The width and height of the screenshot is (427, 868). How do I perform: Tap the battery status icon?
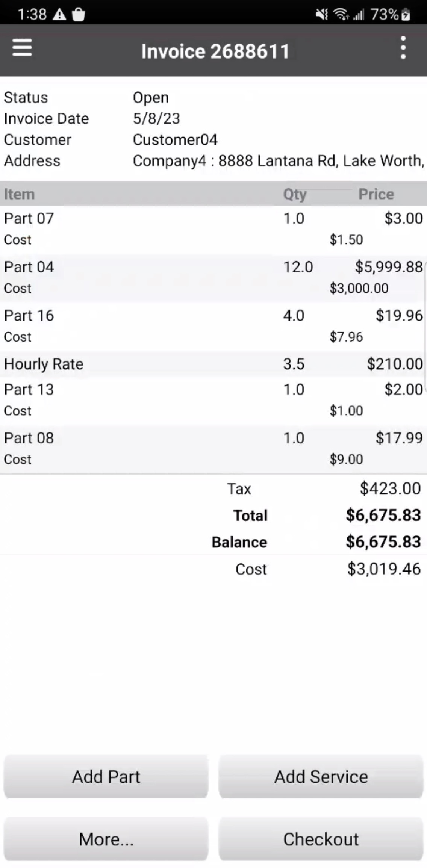[x=406, y=15]
